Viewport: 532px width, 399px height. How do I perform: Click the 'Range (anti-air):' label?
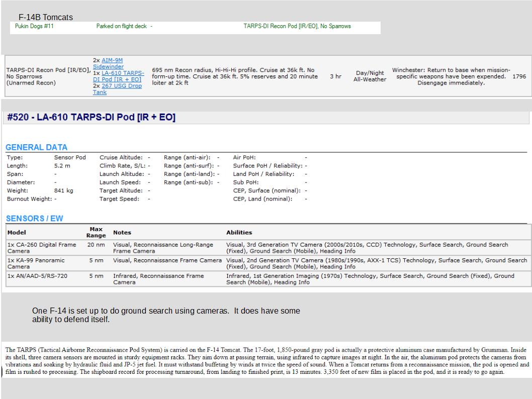pyautogui.click(x=187, y=157)
